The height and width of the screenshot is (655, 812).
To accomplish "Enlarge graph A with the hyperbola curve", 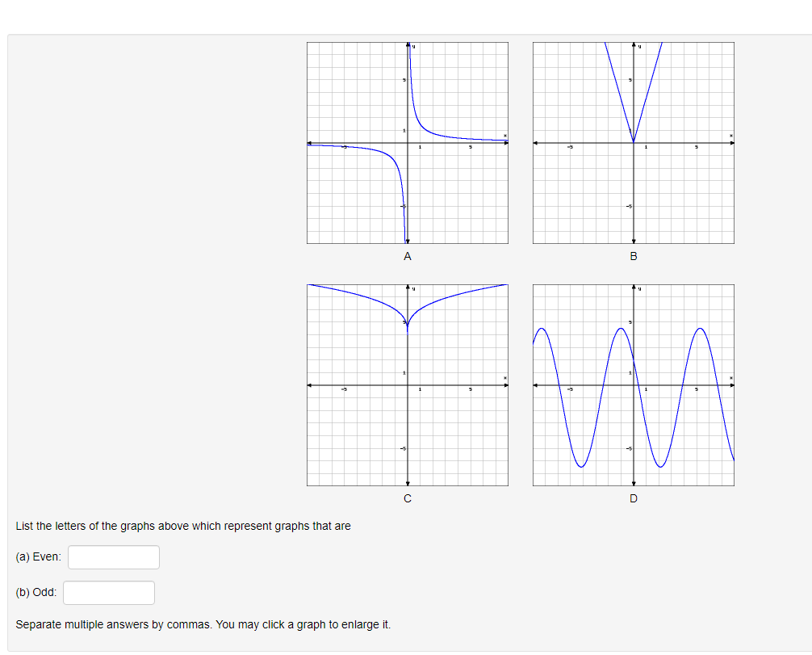I will click(x=408, y=143).
